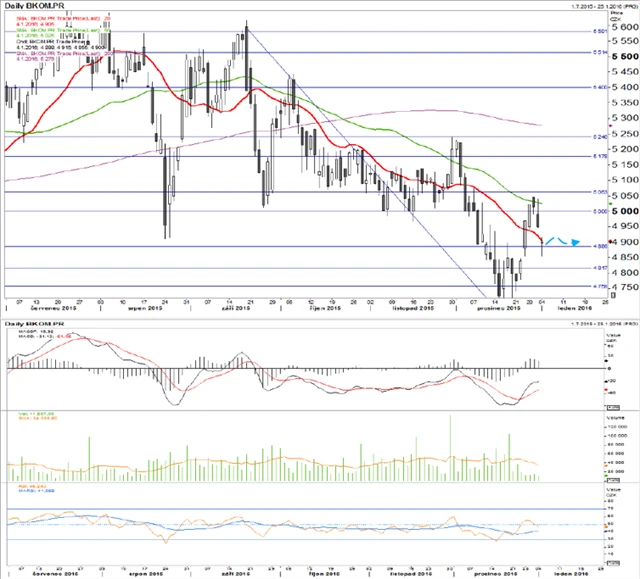Screen dimensions: 640x579
Task: Click 'leden 2016' on bottom indicator date axis
Action: point(571,574)
